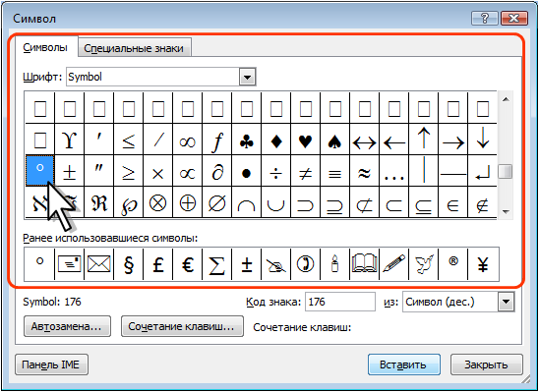Select the circled times ⊗ symbol
Image resolution: width=539 pixels, height=392 pixels.
158,202
